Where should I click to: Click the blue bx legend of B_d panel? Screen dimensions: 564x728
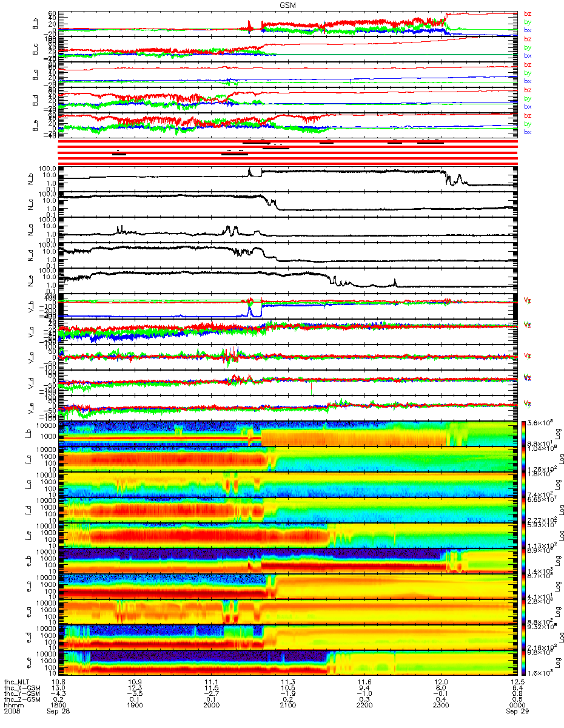point(528,106)
